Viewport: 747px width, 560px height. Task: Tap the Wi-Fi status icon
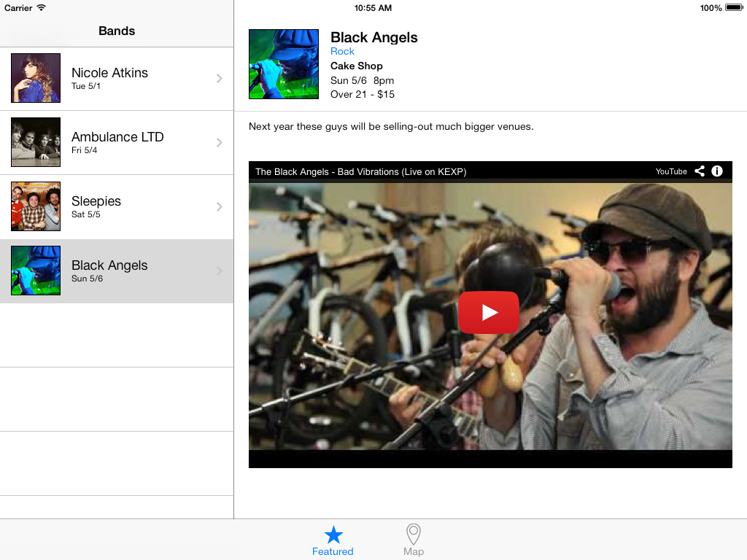42,7
